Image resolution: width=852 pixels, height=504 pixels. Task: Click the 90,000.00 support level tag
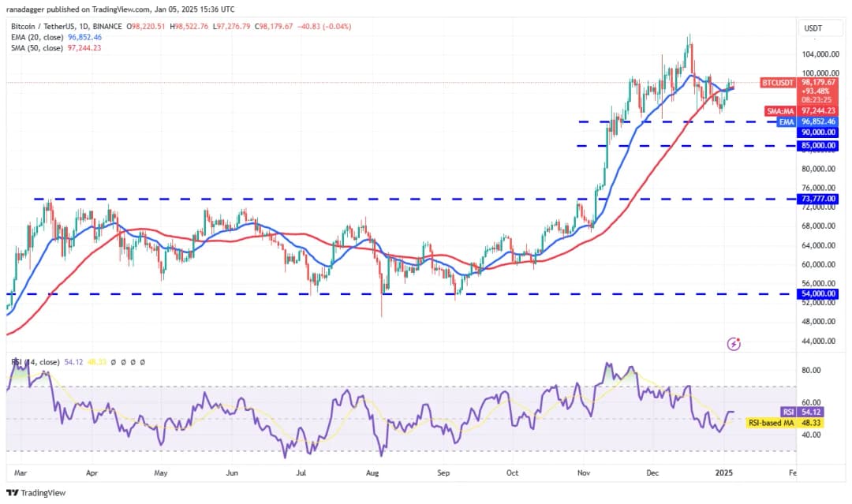pos(819,133)
